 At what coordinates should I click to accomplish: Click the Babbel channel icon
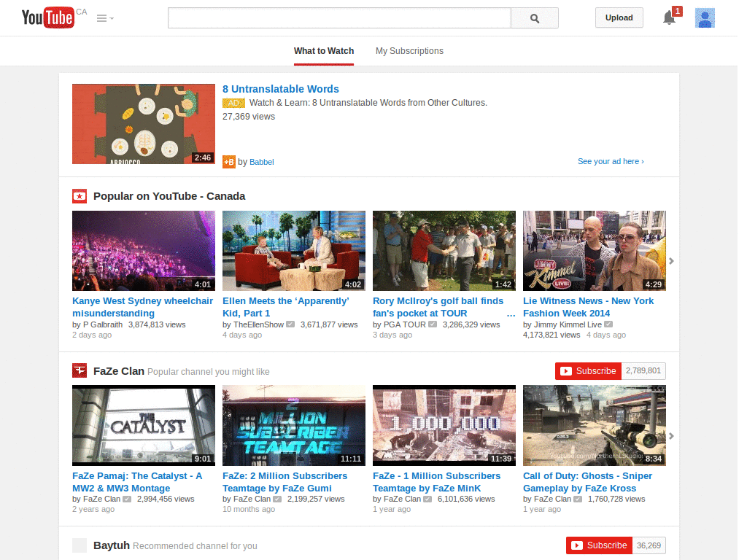229,162
